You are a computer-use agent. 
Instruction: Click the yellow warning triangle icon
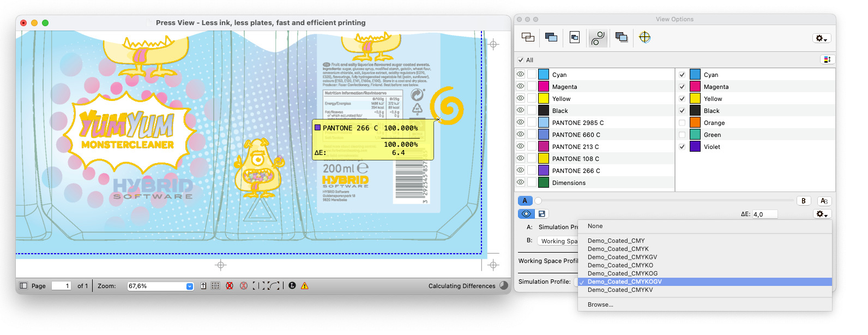pyautogui.click(x=305, y=285)
